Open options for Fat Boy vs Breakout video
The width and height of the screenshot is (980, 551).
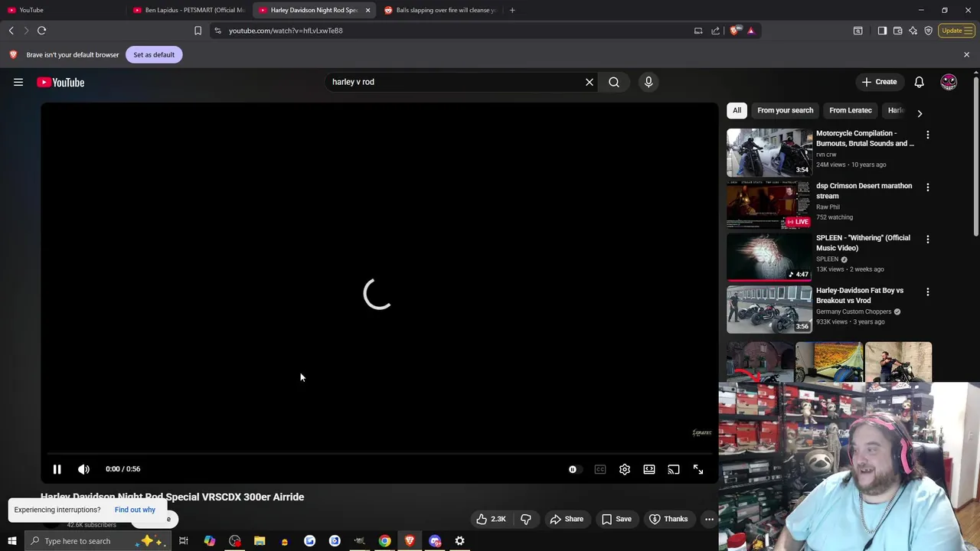928,292
